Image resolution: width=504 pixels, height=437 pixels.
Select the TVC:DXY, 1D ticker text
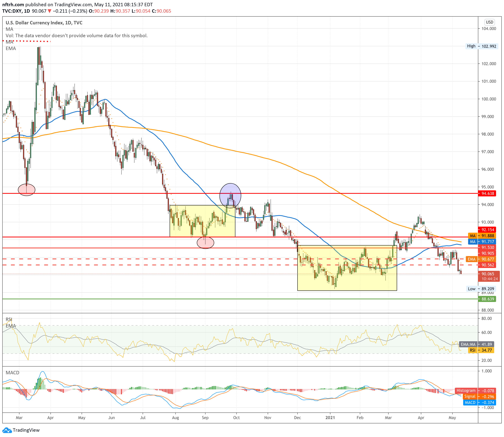pos(16,11)
